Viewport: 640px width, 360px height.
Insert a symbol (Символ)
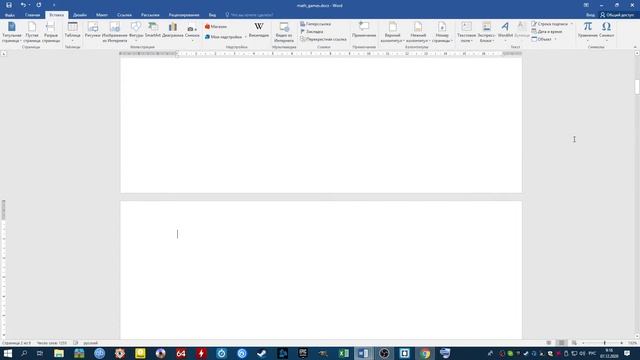607,31
